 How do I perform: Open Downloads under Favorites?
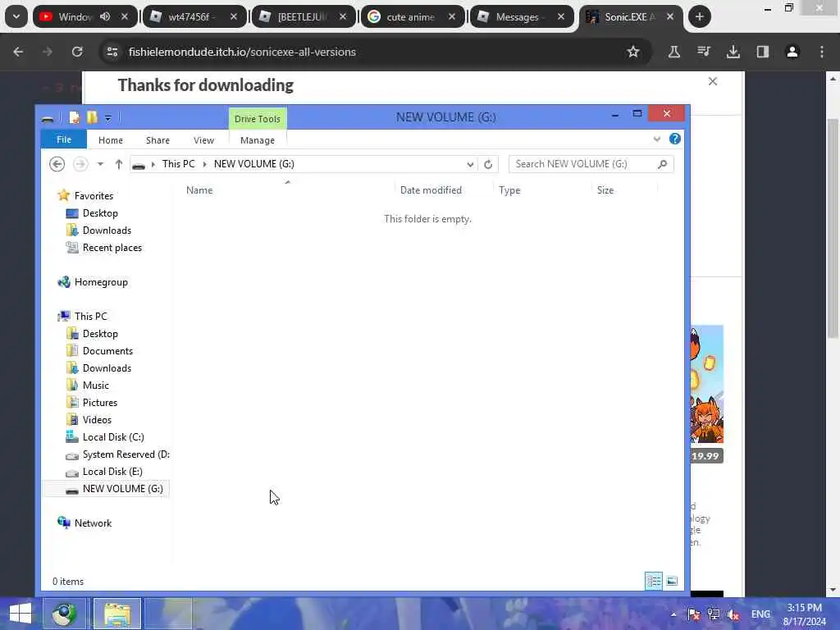click(x=107, y=231)
